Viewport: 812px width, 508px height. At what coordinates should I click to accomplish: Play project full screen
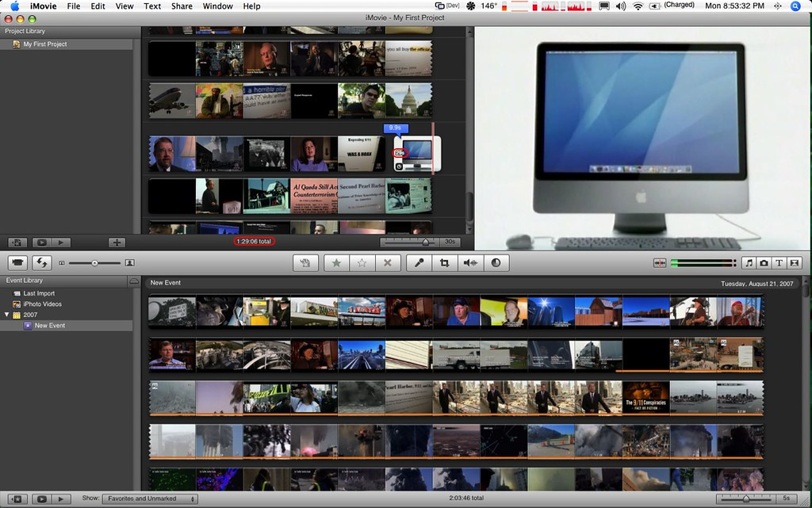(x=42, y=242)
